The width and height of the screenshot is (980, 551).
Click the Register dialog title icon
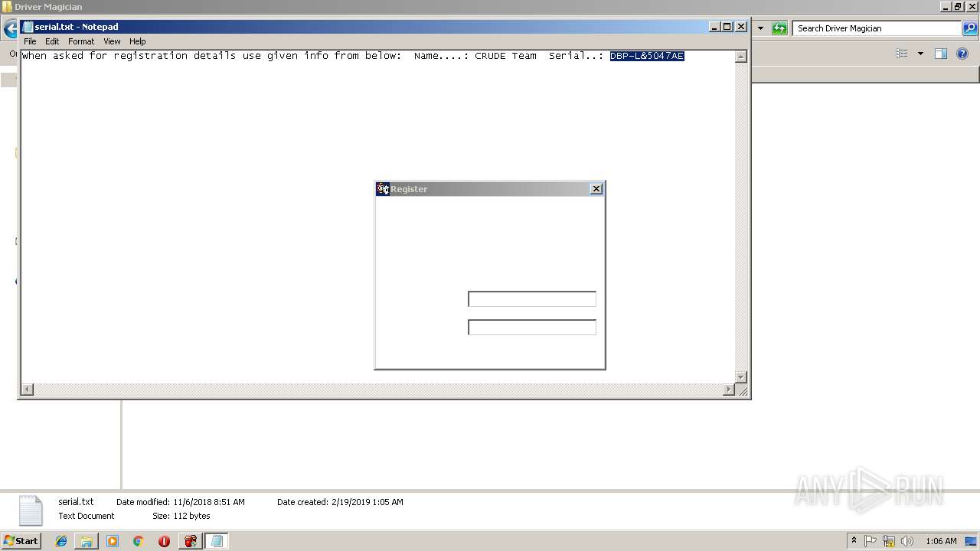tap(383, 189)
